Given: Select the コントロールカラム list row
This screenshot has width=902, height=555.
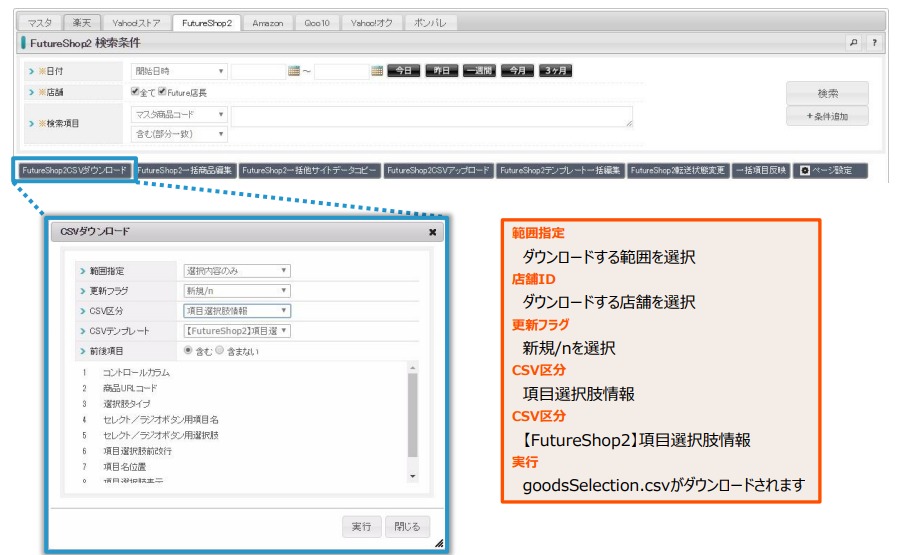Looking at the screenshot, I should tap(136, 373).
